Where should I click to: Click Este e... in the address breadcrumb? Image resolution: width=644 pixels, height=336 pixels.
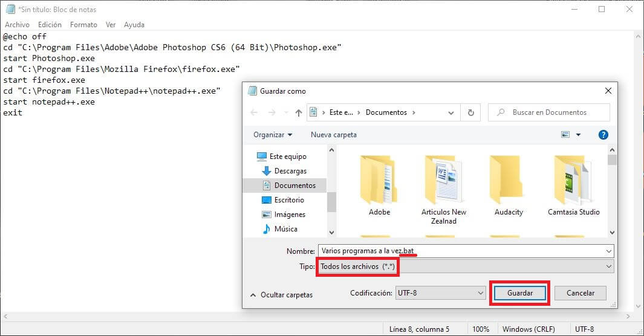click(341, 112)
